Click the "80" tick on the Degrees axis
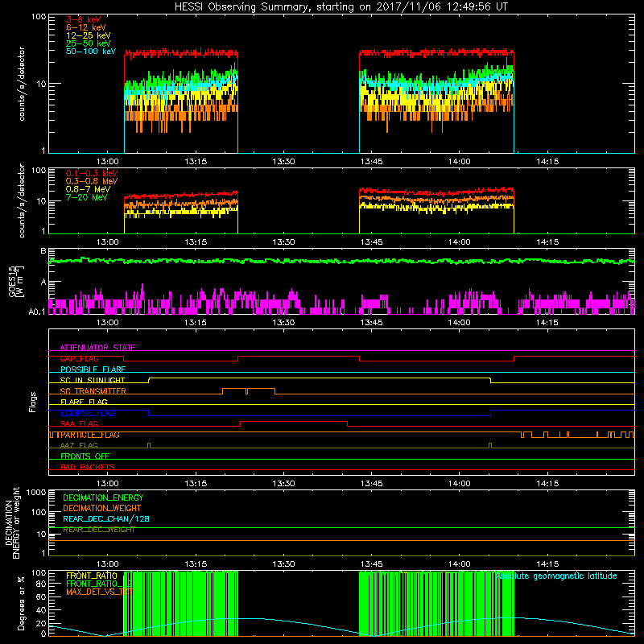 click(41, 584)
